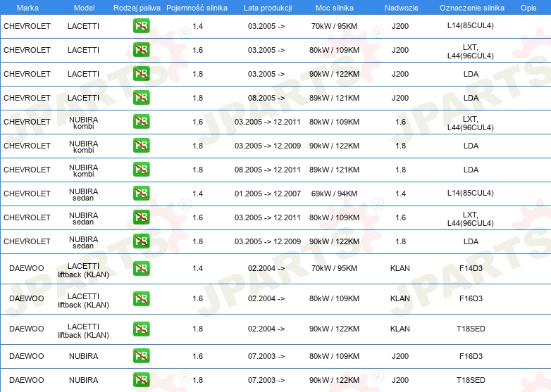This screenshot has width=551, height=392.
Task: Select LXT, L44(96CUL4) in Nubira sedan row
Action: [x=471, y=219]
